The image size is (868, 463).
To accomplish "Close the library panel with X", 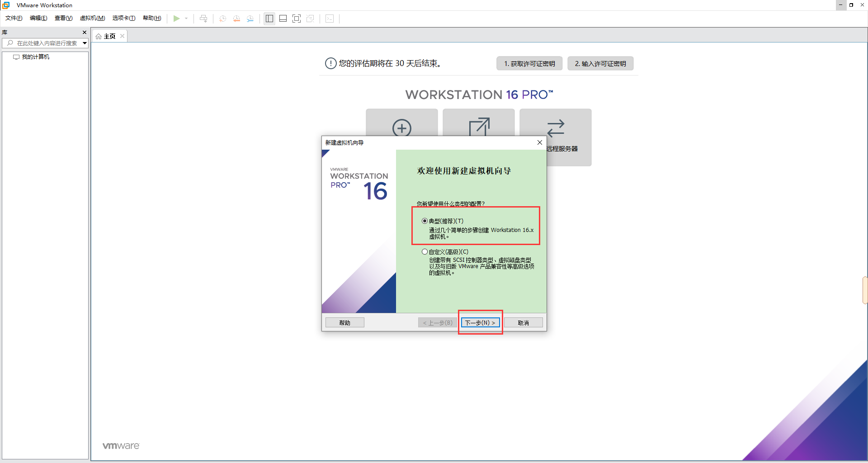I will point(85,33).
